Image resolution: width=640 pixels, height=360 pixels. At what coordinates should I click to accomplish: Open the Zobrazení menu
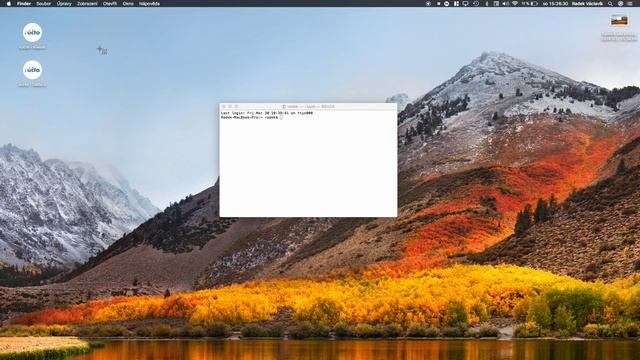coord(87,4)
